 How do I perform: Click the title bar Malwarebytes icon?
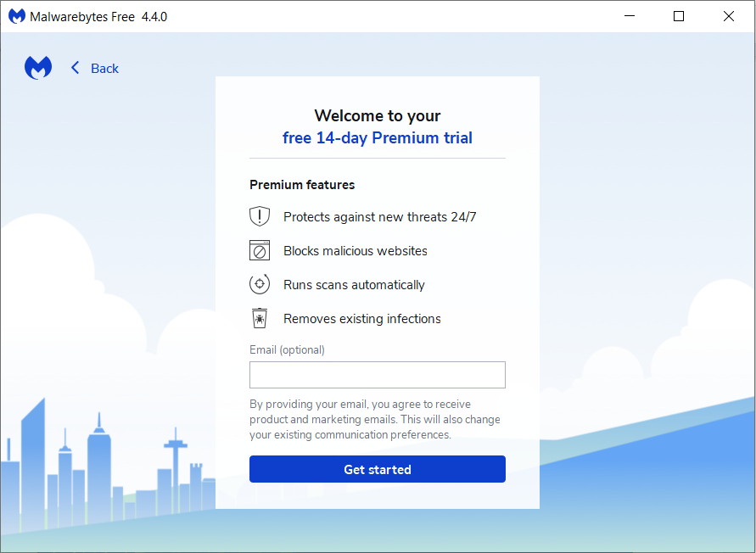[x=17, y=16]
